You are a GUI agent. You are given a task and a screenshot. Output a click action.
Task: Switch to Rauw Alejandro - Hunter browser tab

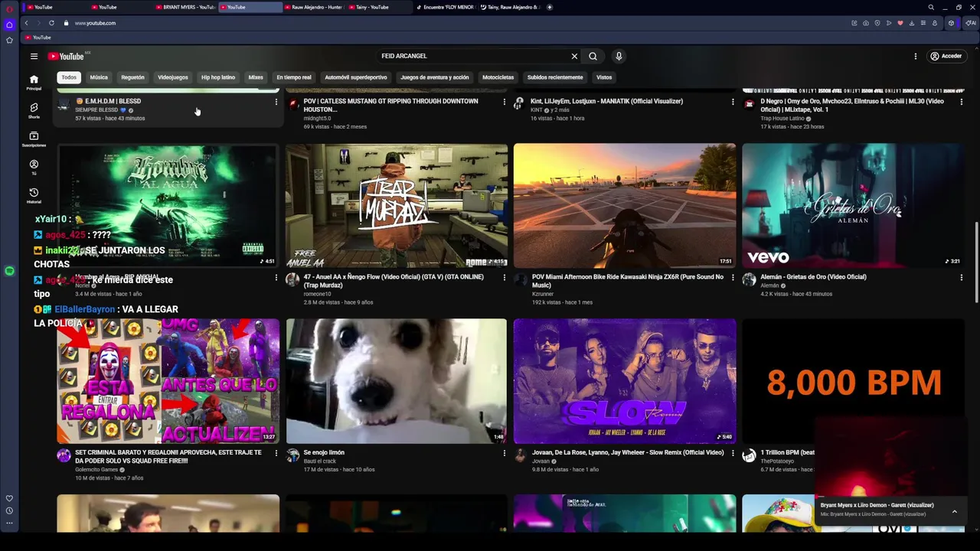pos(313,7)
